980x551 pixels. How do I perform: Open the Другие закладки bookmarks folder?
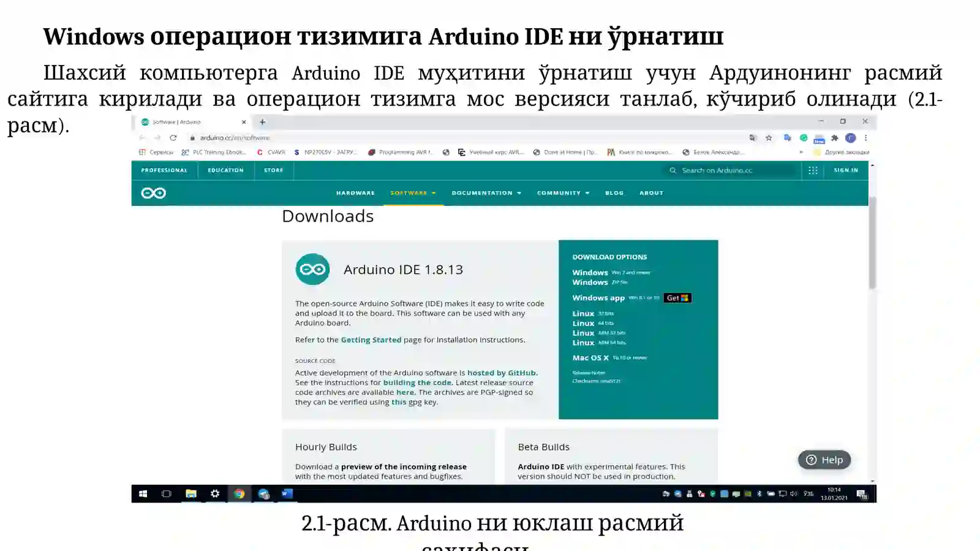pyautogui.click(x=841, y=152)
